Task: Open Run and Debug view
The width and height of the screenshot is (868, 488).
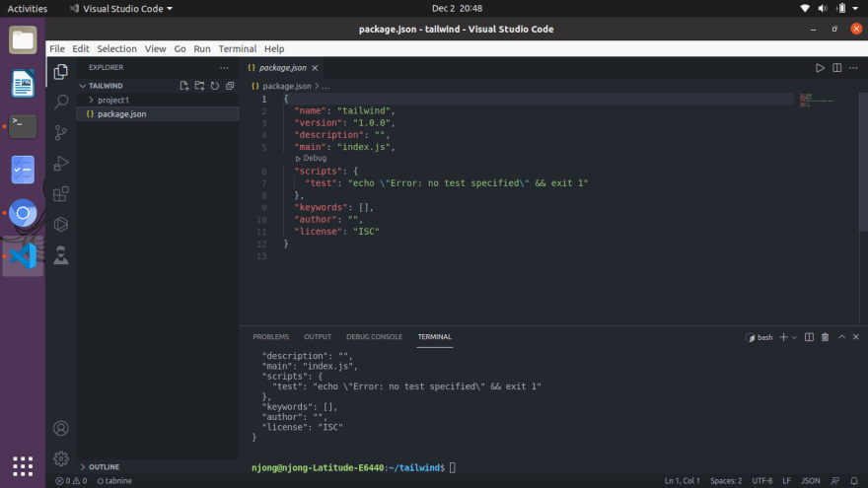Action: point(61,164)
